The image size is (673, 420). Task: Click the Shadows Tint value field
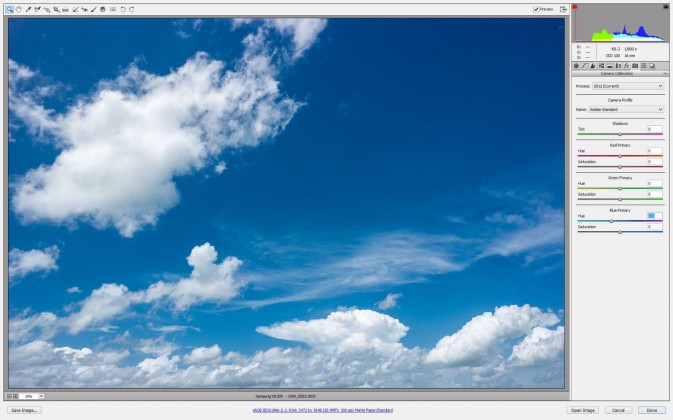(655, 129)
